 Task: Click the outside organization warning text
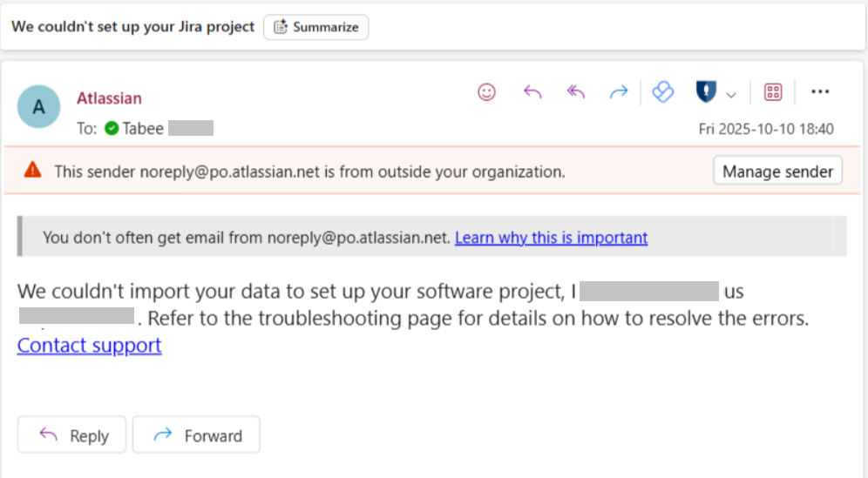(310, 172)
